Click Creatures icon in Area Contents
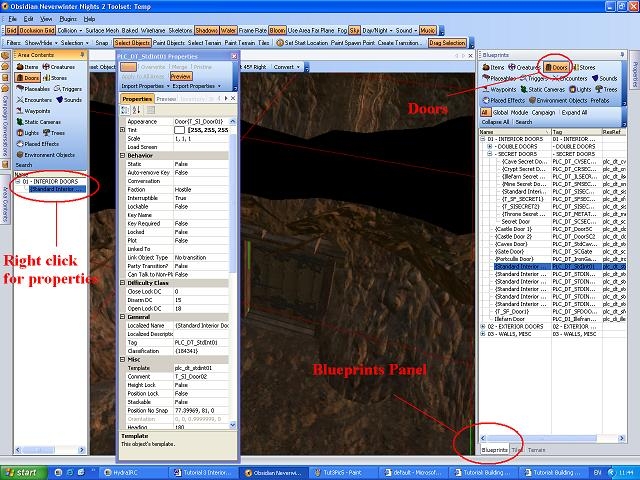Viewport: 640px width, 480px height. (57, 66)
